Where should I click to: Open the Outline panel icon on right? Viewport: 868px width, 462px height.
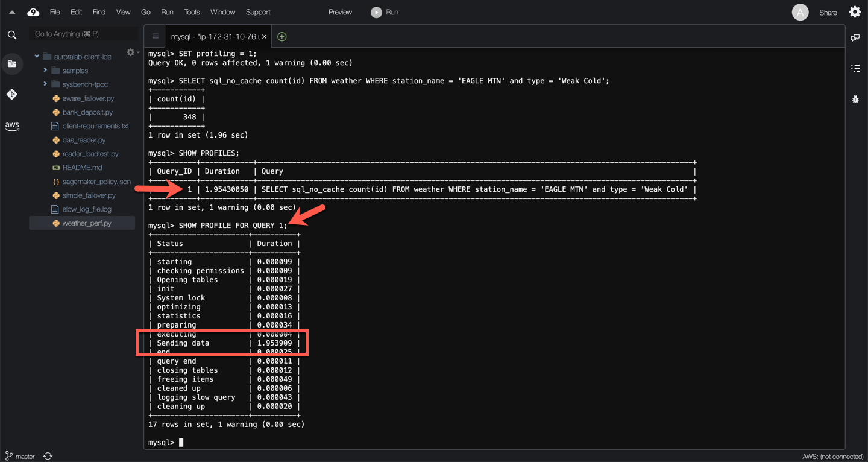click(855, 68)
